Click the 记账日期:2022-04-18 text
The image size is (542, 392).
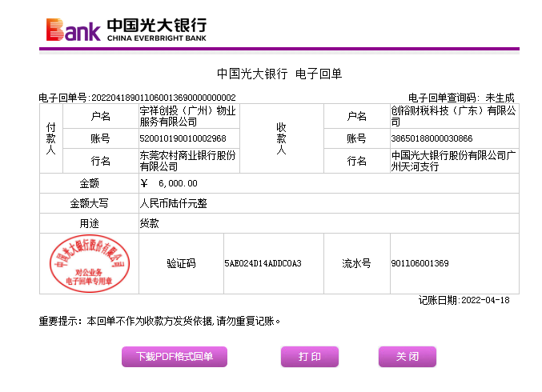tap(464, 300)
